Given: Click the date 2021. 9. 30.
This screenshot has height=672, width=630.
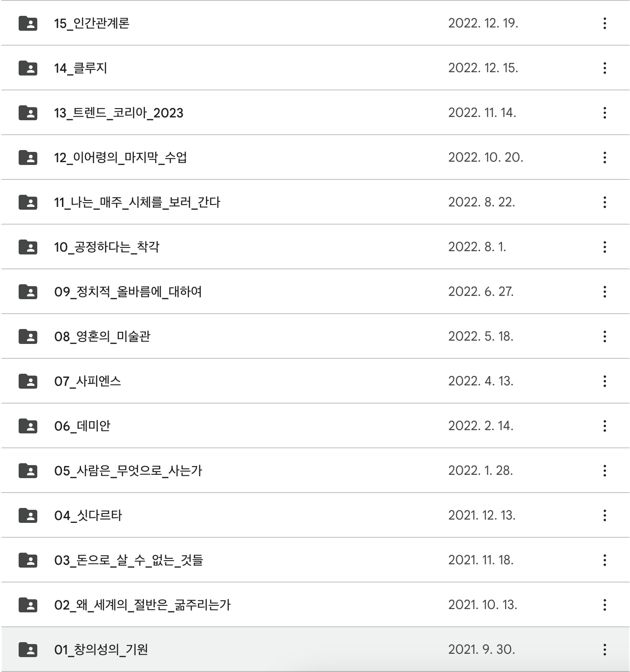Looking at the screenshot, I should point(481,650).
